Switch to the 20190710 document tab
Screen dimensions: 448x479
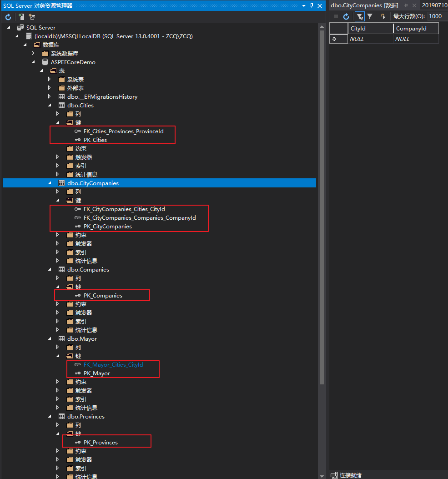(x=434, y=5)
